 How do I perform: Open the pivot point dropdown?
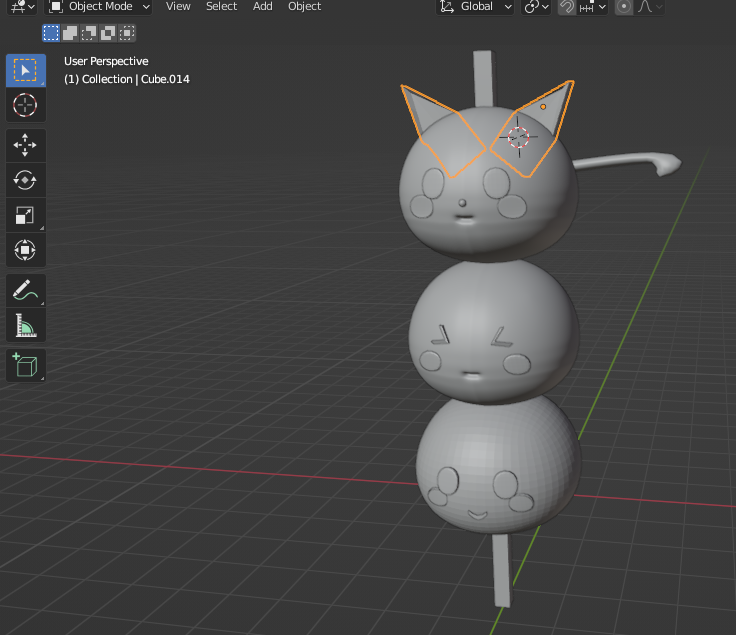(536, 7)
